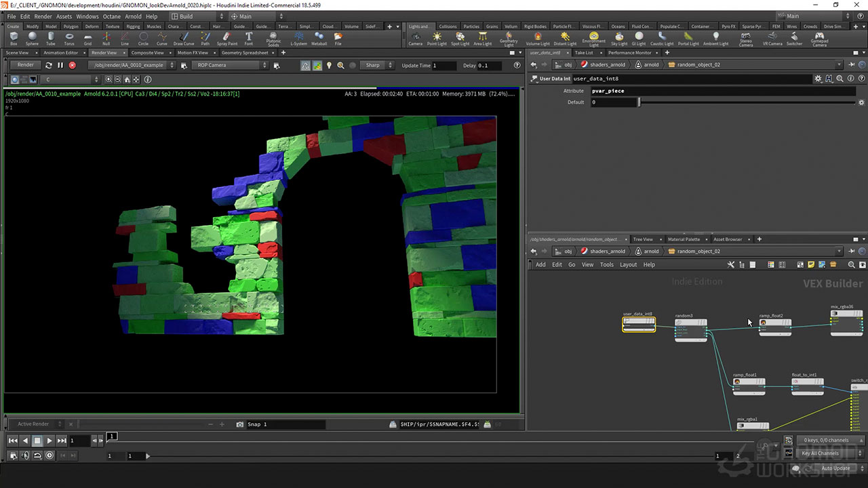
Task: Click the Active Render tab at the bottom
Action: click(33, 424)
